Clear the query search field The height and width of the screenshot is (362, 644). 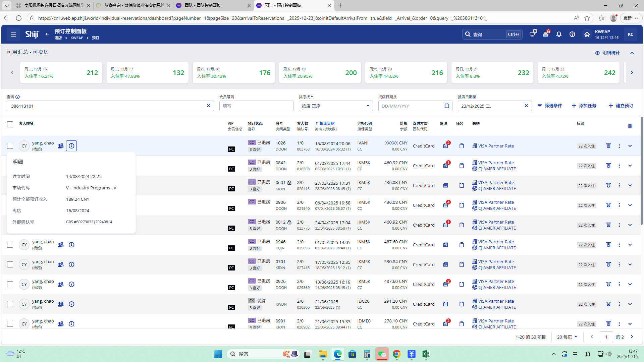(x=208, y=106)
